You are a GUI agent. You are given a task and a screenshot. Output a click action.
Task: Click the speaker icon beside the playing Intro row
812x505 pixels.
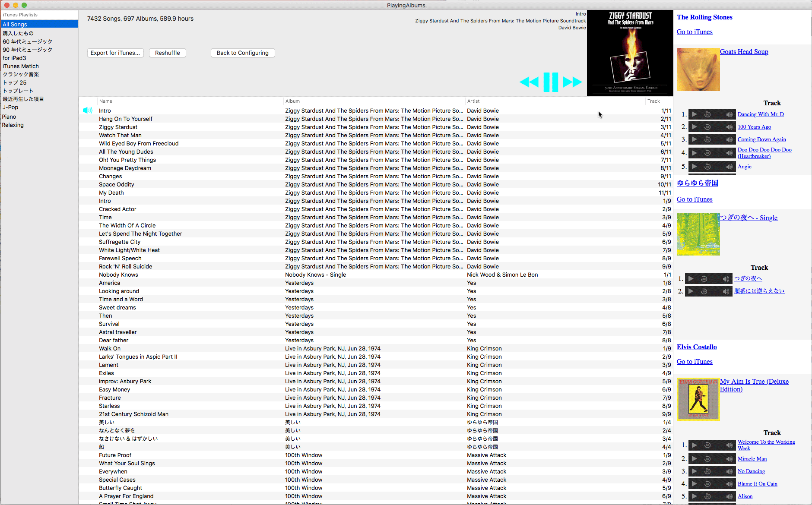[x=88, y=110]
